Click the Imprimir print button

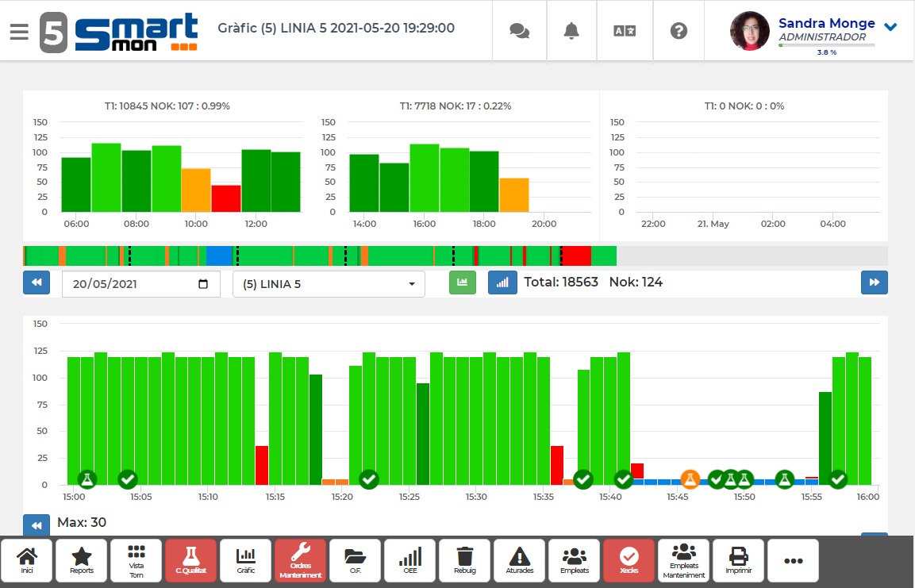click(738, 560)
